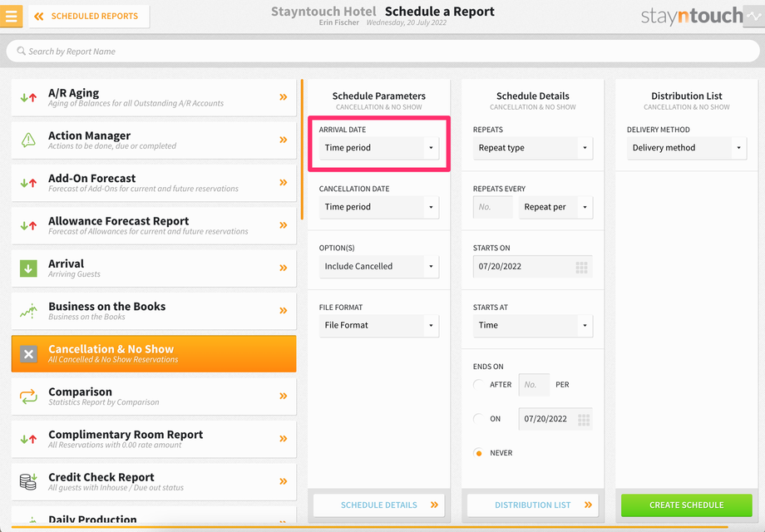Open Credit Check Report chevron
Image resolution: width=765 pixels, height=532 pixels.
(x=283, y=481)
